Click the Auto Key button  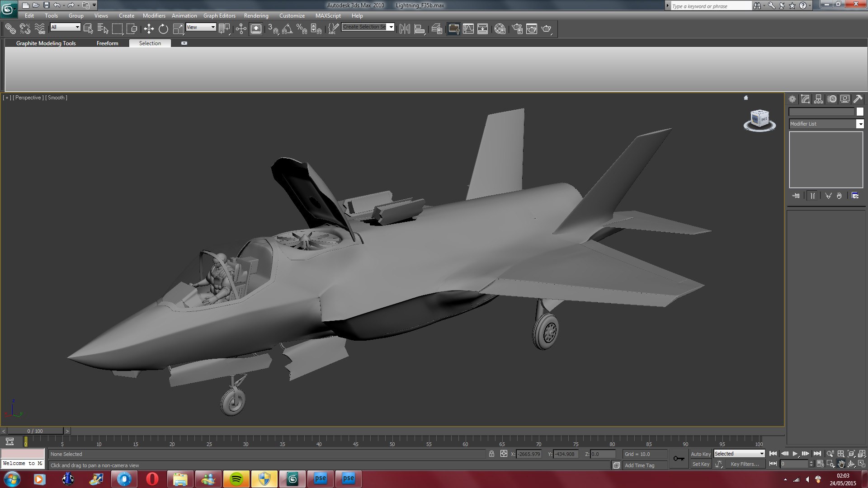[700, 454]
